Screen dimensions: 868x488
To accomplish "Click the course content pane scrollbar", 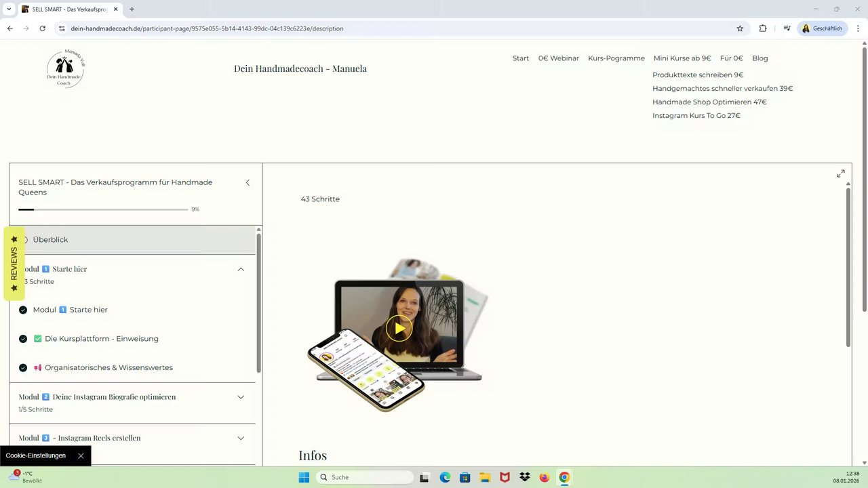I will tap(848, 268).
